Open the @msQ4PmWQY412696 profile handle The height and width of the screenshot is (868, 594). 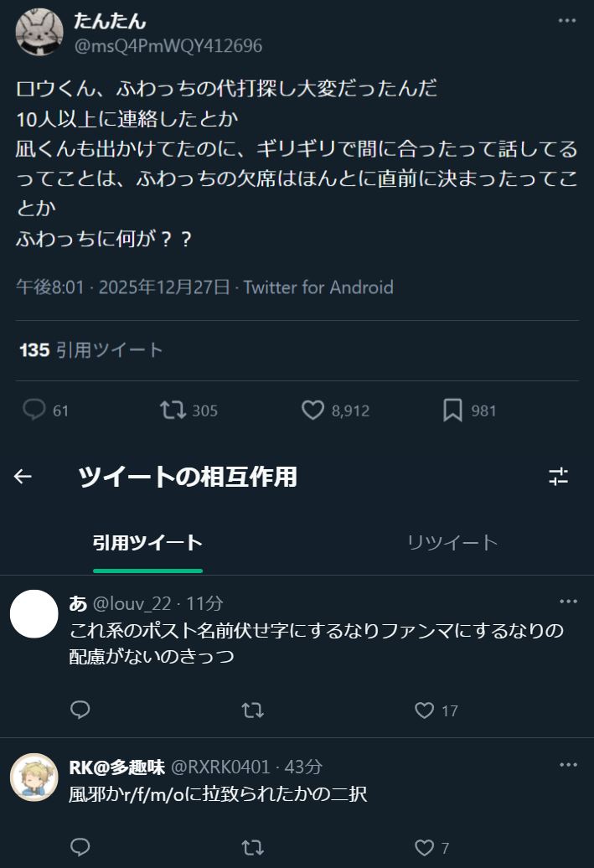click(168, 45)
